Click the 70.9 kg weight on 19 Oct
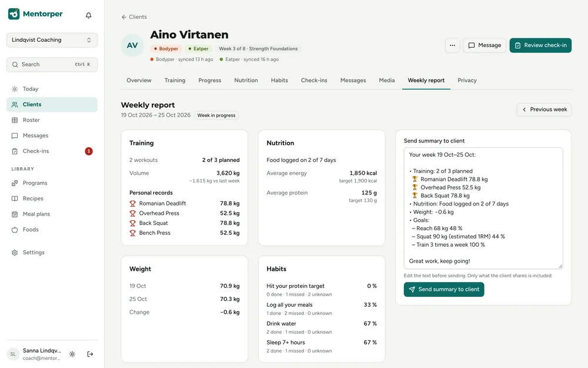This screenshot has height=368, width=588. click(230, 286)
